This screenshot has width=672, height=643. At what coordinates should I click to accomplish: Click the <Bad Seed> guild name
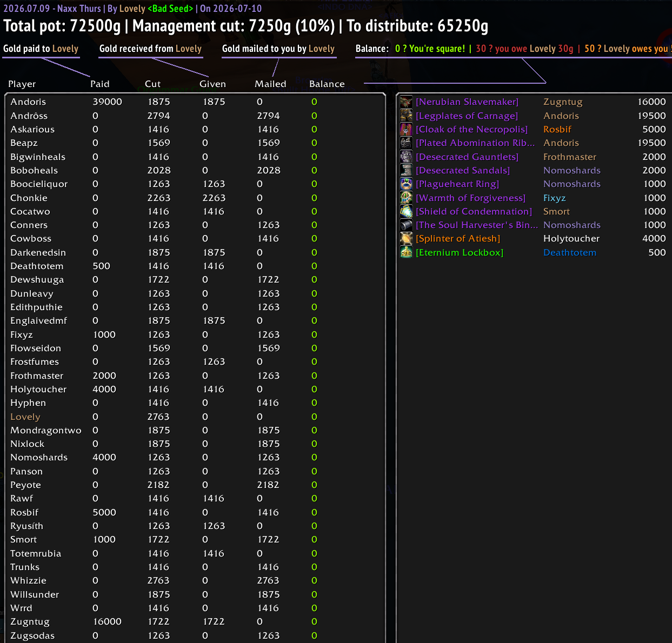[x=170, y=9]
